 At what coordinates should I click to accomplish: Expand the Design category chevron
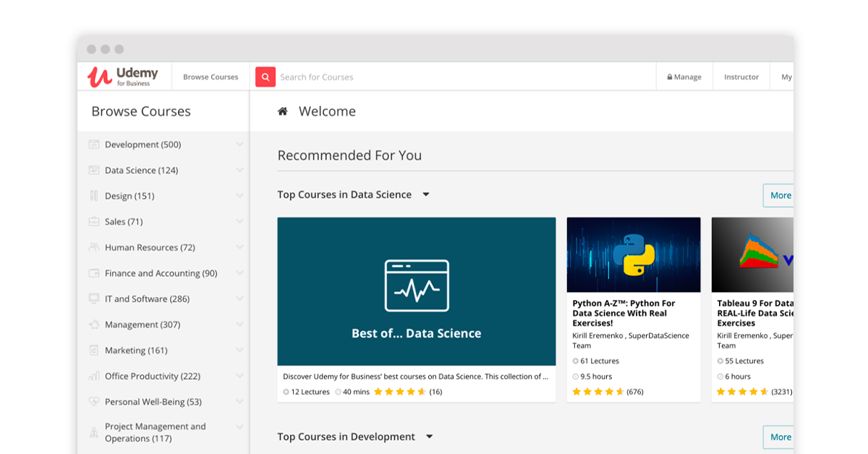click(239, 196)
